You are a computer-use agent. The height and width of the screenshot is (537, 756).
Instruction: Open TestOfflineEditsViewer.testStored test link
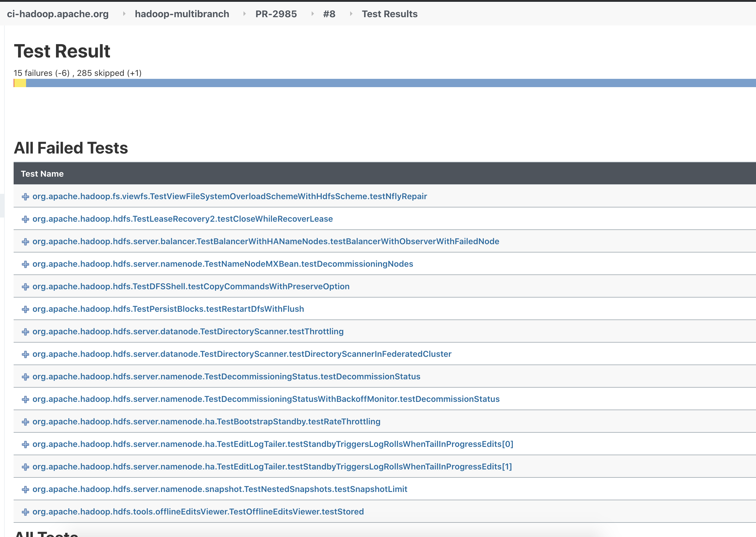(x=198, y=511)
